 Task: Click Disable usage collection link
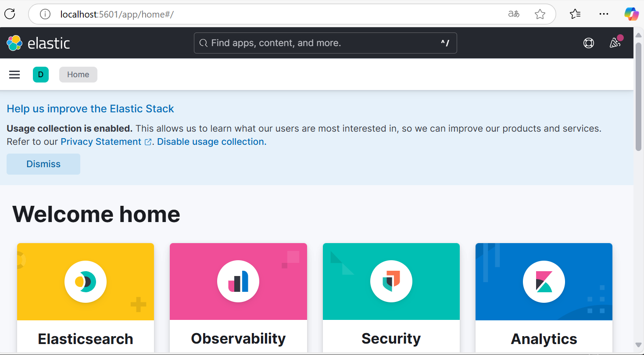click(212, 142)
